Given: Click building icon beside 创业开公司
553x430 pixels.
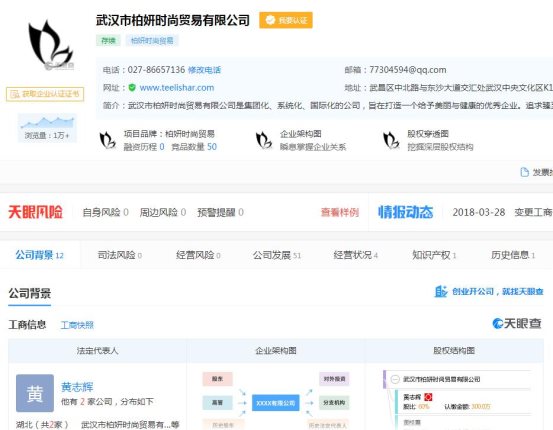Looking at the screenshot, I should click(441, 291).
